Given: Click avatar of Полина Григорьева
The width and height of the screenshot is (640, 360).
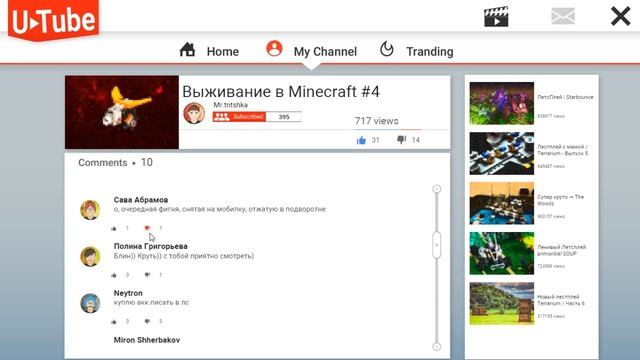Looking at the screenshot, I should pyautogui.click(x=90, y=256).
